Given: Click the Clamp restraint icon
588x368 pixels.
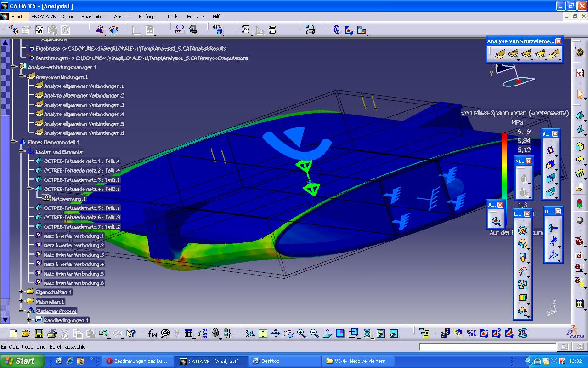Looking at the screenshot, I should pos(553,228).
